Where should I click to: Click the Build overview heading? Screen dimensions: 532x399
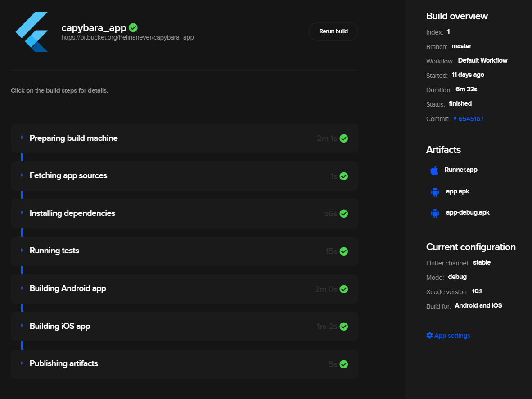click(457, 16)
